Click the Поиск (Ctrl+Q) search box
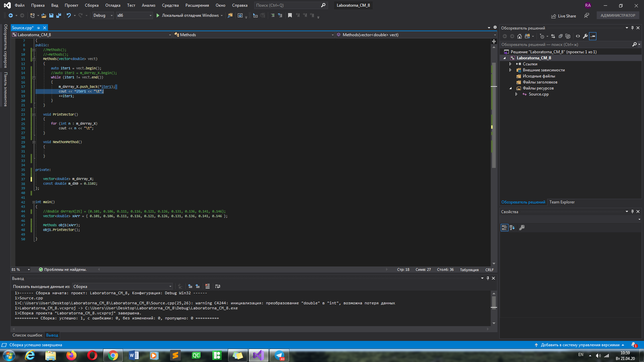This screenshot has width=644, height=362. 290,5
